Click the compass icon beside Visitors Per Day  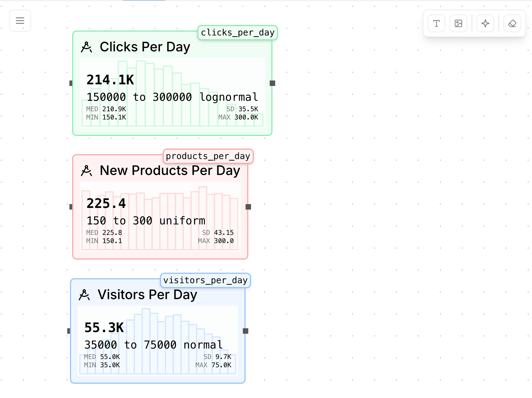click(84, 295)
